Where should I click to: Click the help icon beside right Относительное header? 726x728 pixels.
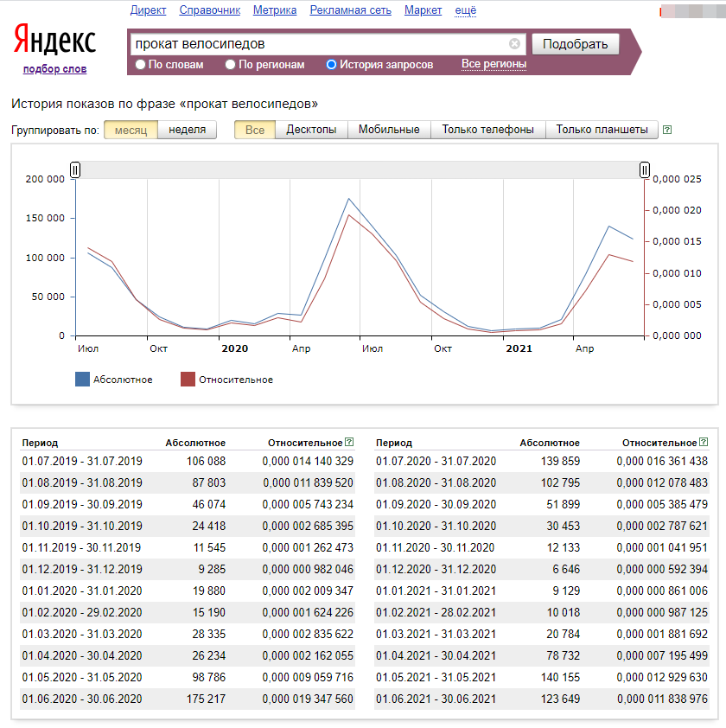coord(703,442)
